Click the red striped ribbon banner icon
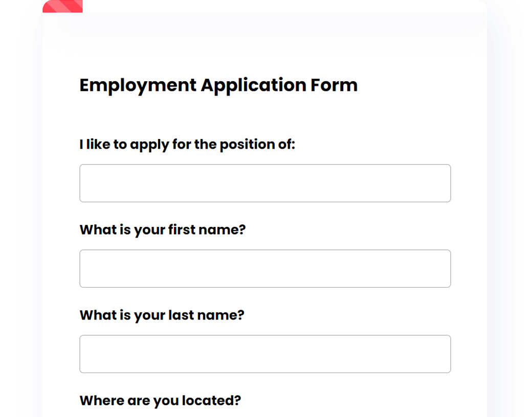532x417 pixels. (62, 6)
